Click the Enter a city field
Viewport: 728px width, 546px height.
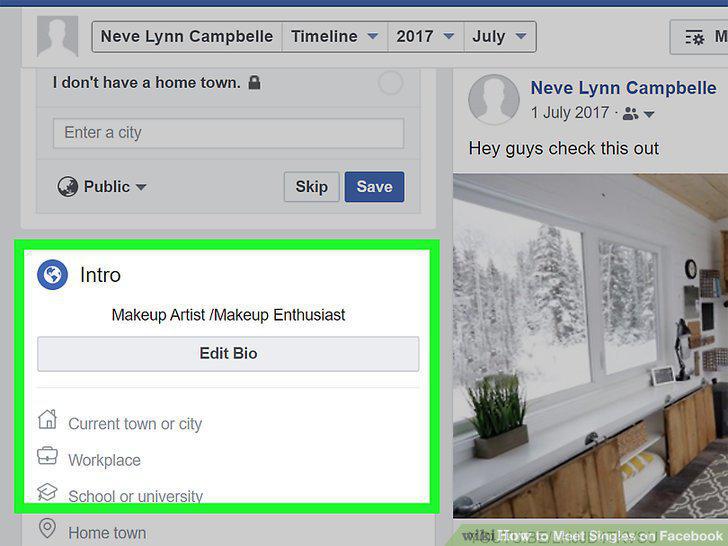(228, 133)
